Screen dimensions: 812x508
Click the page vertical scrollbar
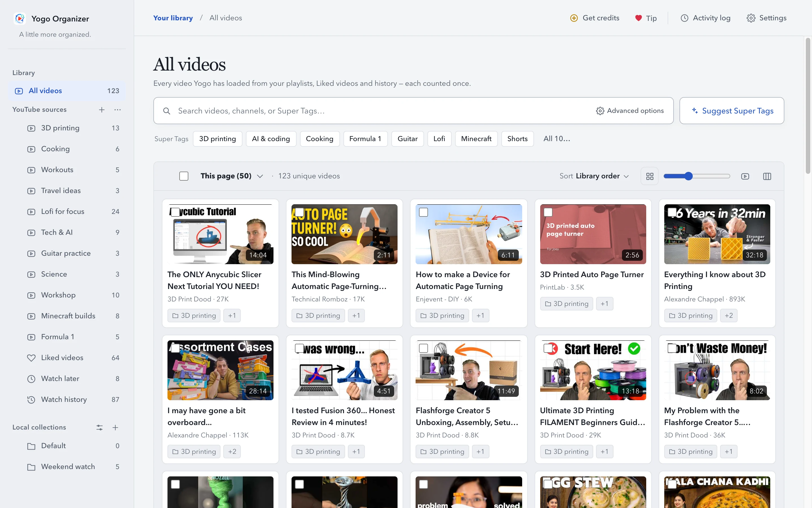(808, 106)
